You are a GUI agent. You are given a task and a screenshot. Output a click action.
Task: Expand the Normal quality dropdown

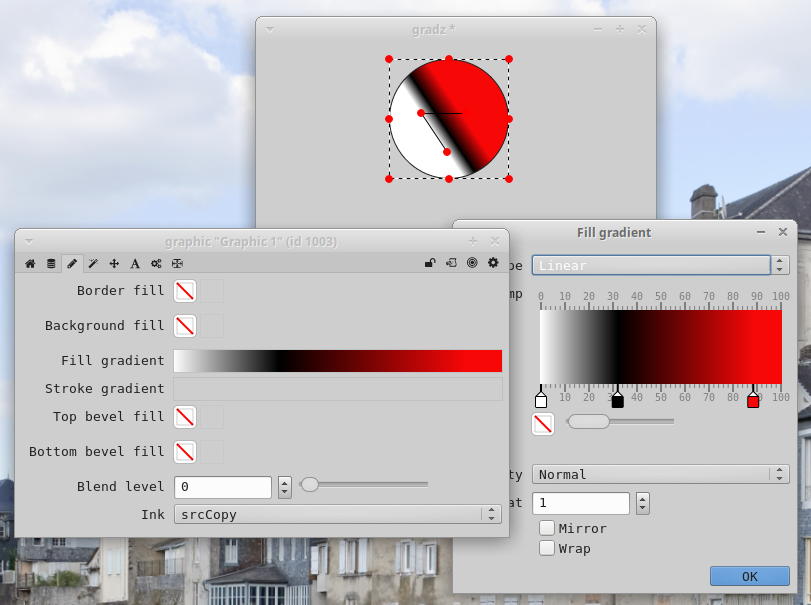click(x=660, y=474)
